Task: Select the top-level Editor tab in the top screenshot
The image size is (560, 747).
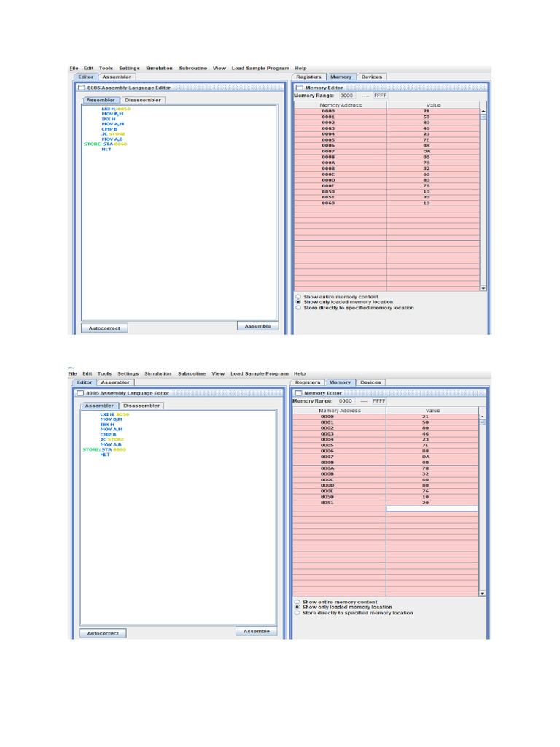Action: point(86,77)
